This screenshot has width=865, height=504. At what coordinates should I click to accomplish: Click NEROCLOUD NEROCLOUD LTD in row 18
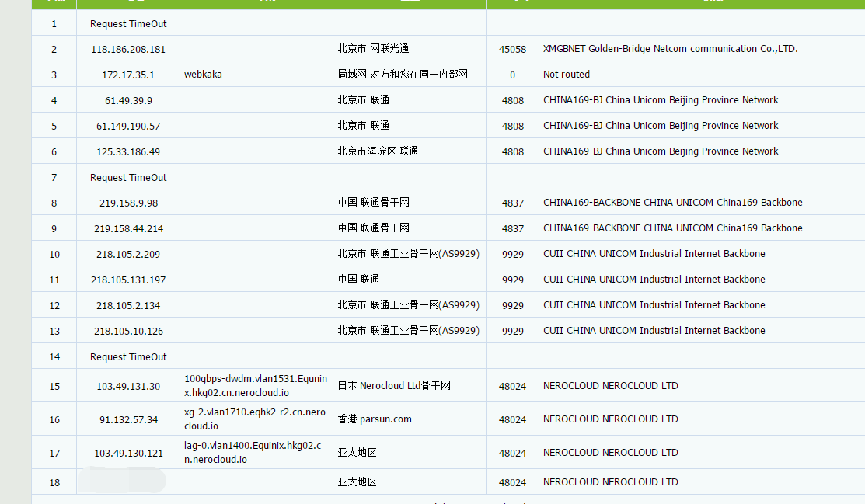click(x=611, y=482)
